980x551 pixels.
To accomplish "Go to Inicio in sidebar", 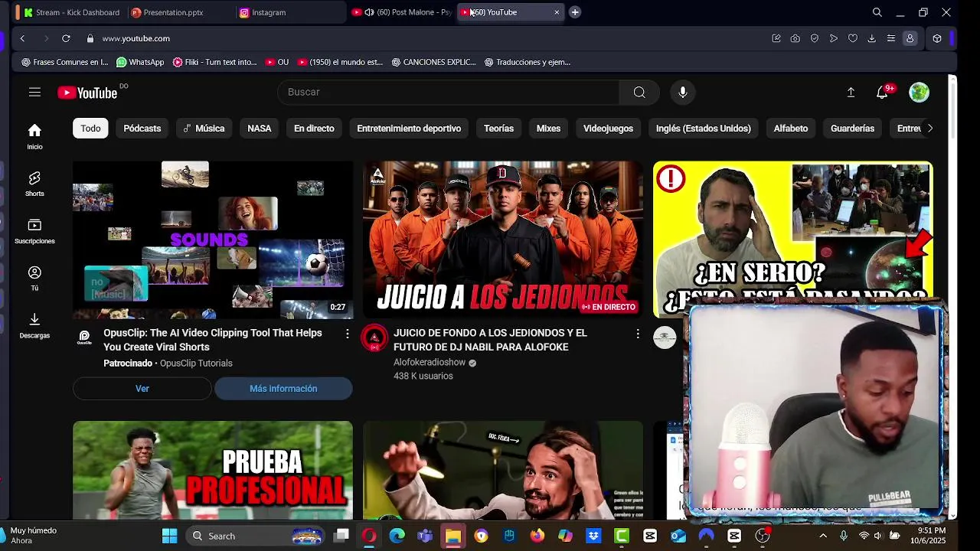I will click(x=34, y=136).
